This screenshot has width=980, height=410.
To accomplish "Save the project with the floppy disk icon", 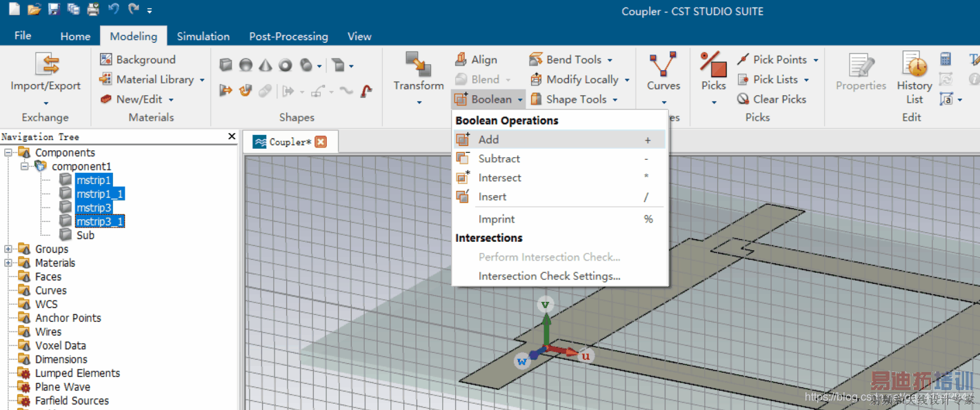I will [54, 10].
